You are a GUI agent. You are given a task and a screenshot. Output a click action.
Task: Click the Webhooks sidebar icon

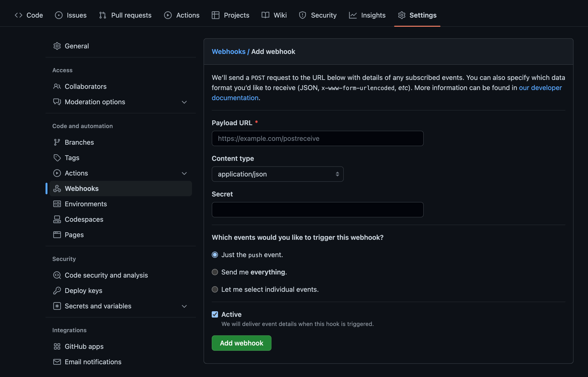point(57,188)
